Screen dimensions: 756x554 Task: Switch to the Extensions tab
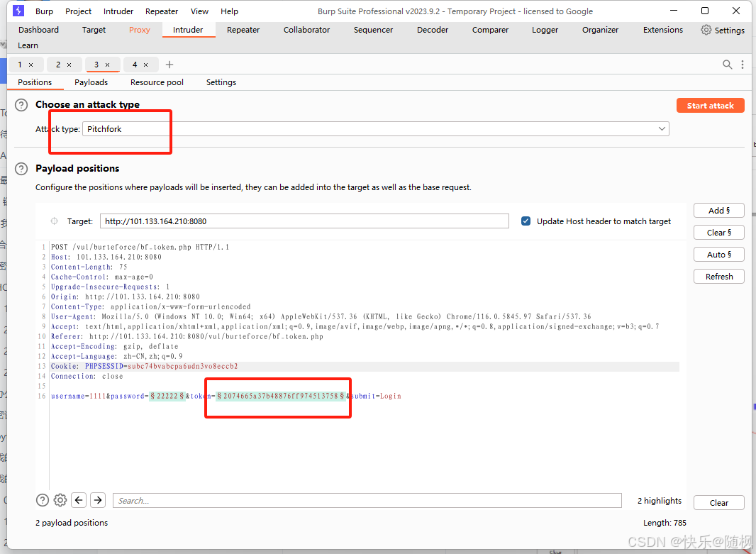pos(663,30)
